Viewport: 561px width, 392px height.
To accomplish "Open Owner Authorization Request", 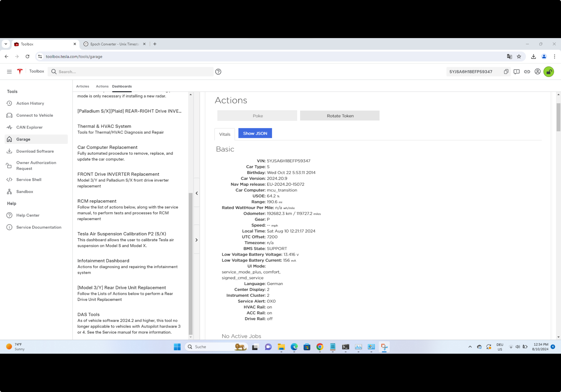I will [36, 165].
